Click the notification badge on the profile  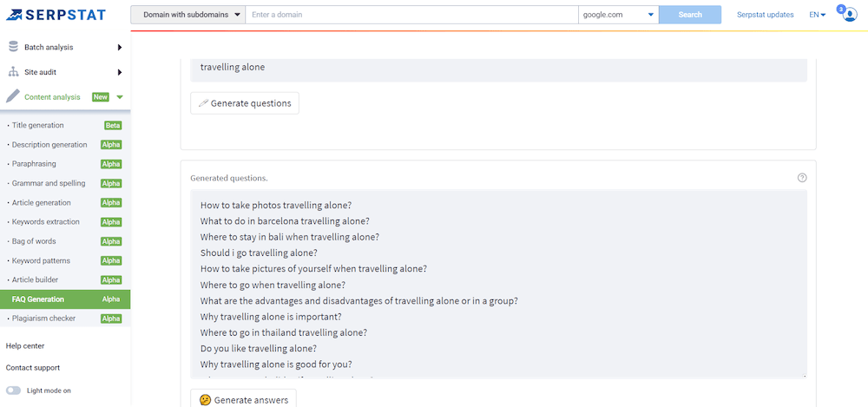(x=841, y=8)
